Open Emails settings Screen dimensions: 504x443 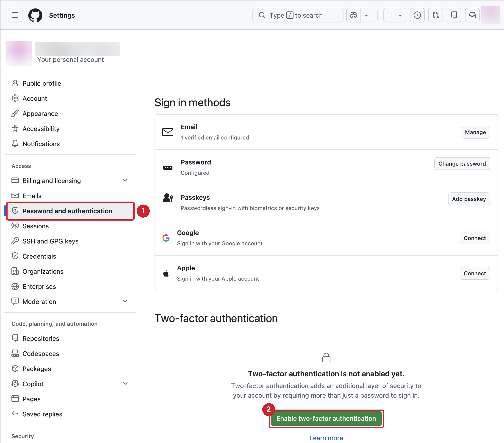pos(70,196)
